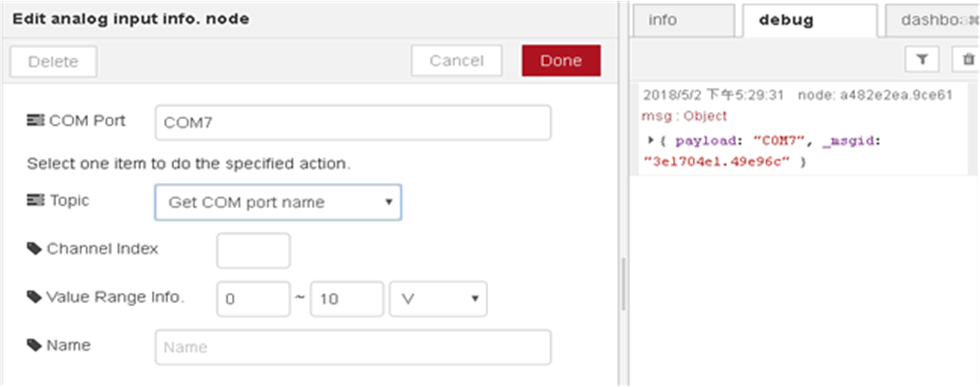This screenshot has width=980, height=387.
Task: Expand the payload object in debug output
Action: (651, 140)
